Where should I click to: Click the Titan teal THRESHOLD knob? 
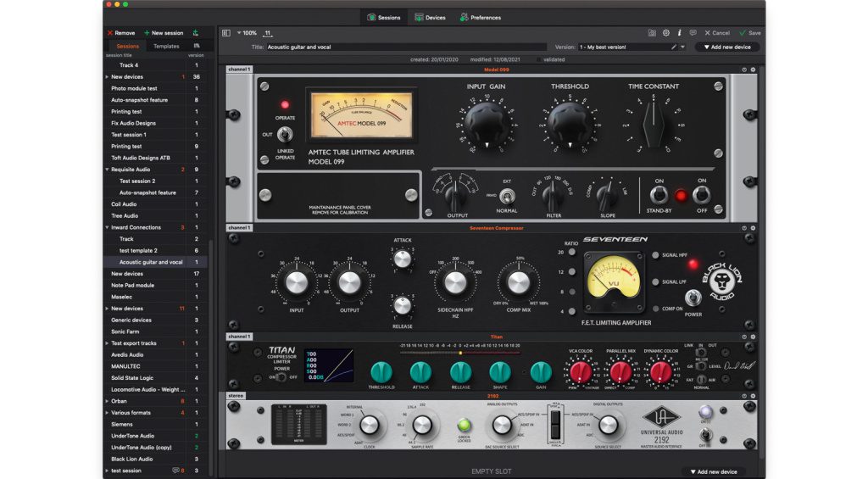pos(381,372)
